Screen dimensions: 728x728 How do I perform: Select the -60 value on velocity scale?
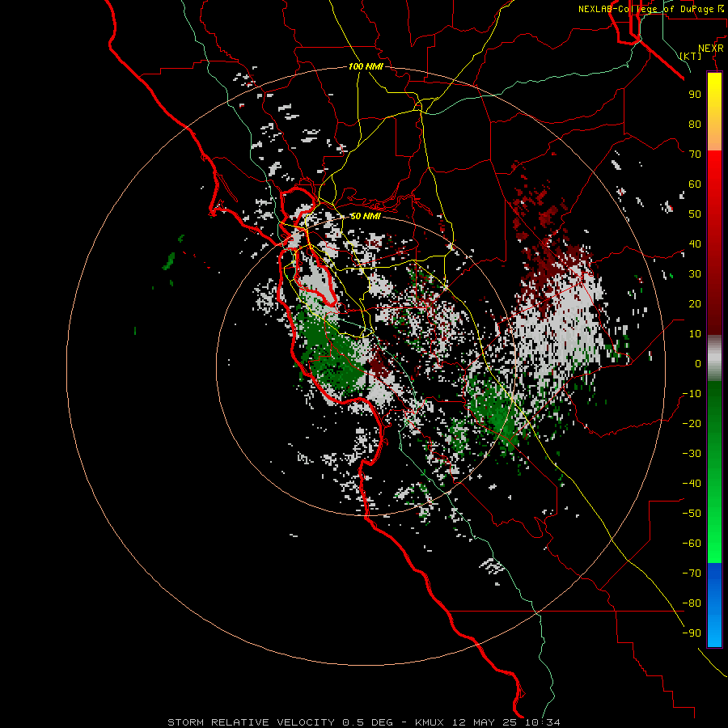coord(692,544)
